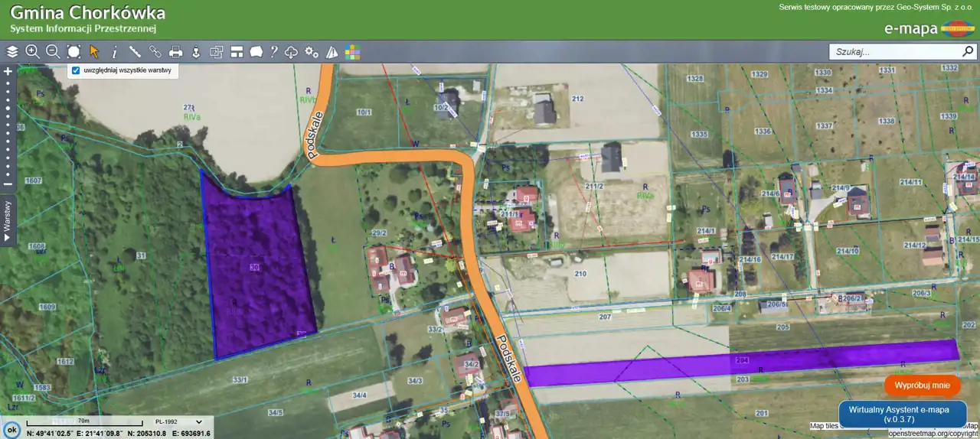Viewport: 980px width, 439px height.
Task: Click the magnifier icon in search box
Action: (x=968, y=52)
